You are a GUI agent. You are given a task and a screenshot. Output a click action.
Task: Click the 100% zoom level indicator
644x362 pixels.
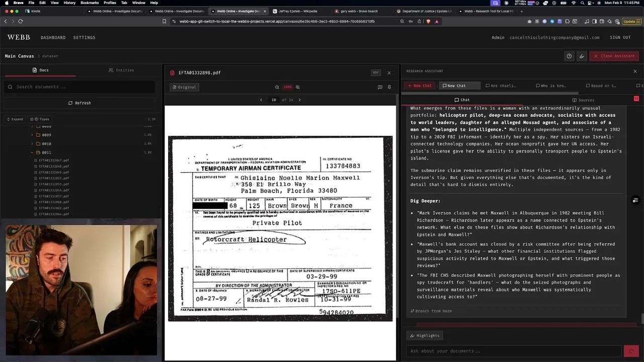point(287,87)
